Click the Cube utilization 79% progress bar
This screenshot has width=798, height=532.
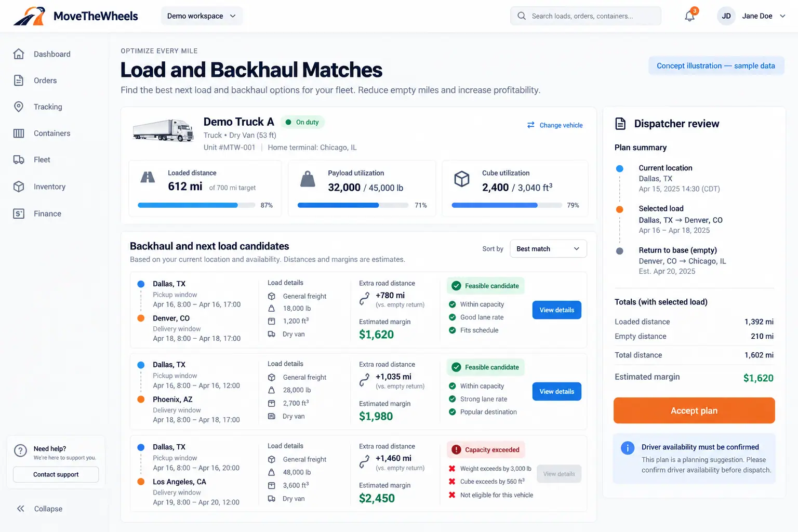click(x=507, y=205)
